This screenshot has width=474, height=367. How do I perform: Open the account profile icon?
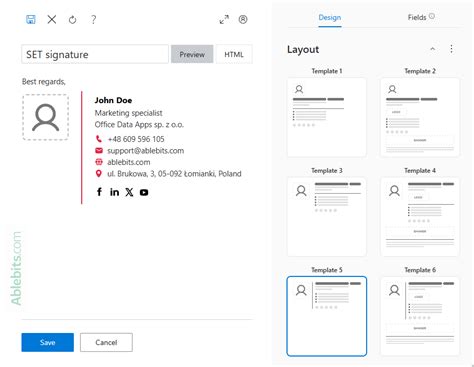click(x=243, y=19)
